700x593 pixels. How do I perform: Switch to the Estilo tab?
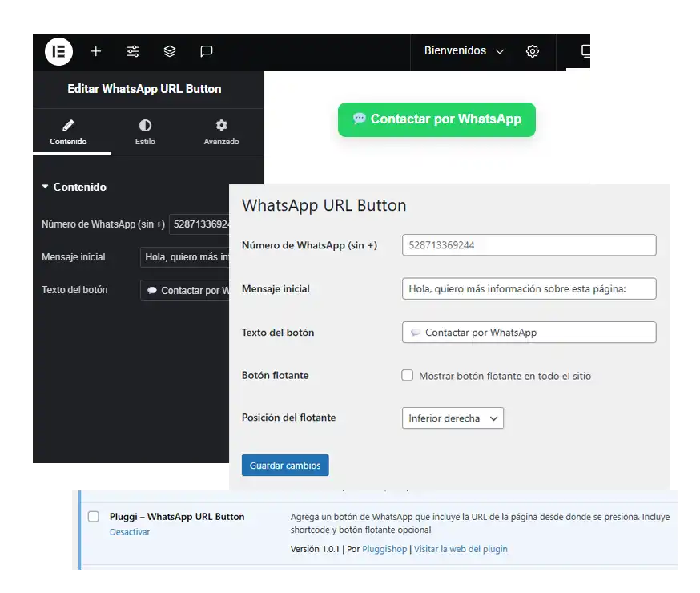coord(145,132)
